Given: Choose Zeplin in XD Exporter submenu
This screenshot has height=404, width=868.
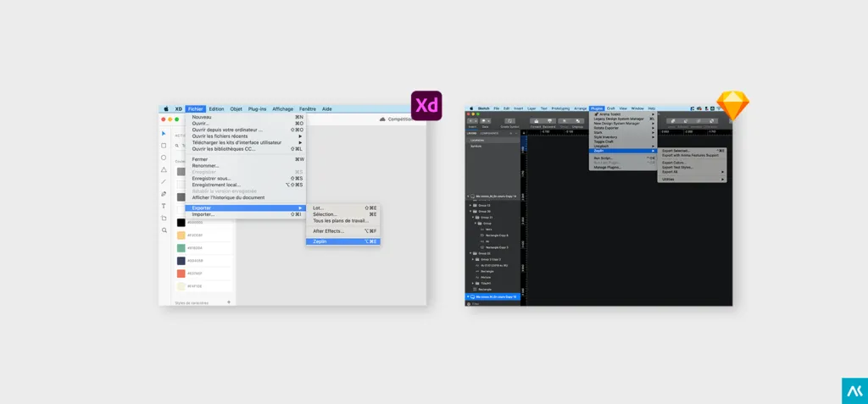Looking at the screenshot, I should pyautogui.click(x=343, y=241).
